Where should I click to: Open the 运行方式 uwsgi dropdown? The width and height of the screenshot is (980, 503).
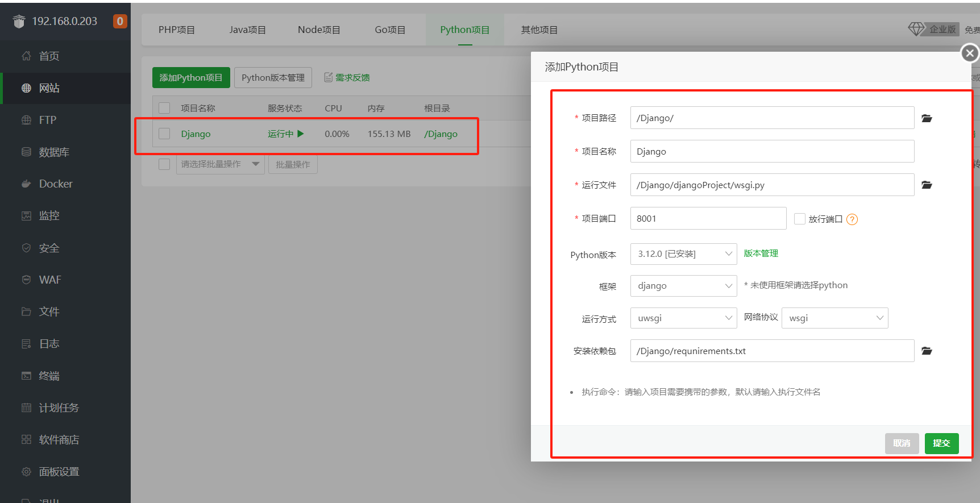tap(683, 318)
